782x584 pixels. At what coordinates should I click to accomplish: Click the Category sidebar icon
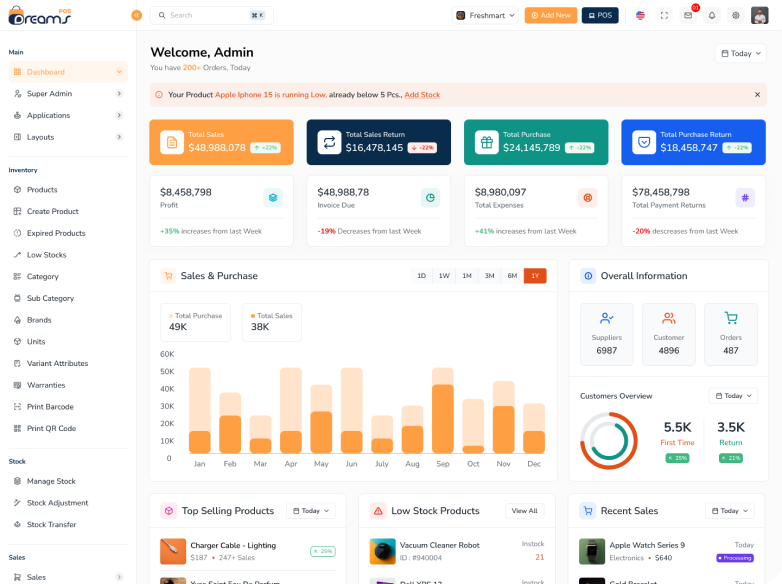tap(17, 276)
